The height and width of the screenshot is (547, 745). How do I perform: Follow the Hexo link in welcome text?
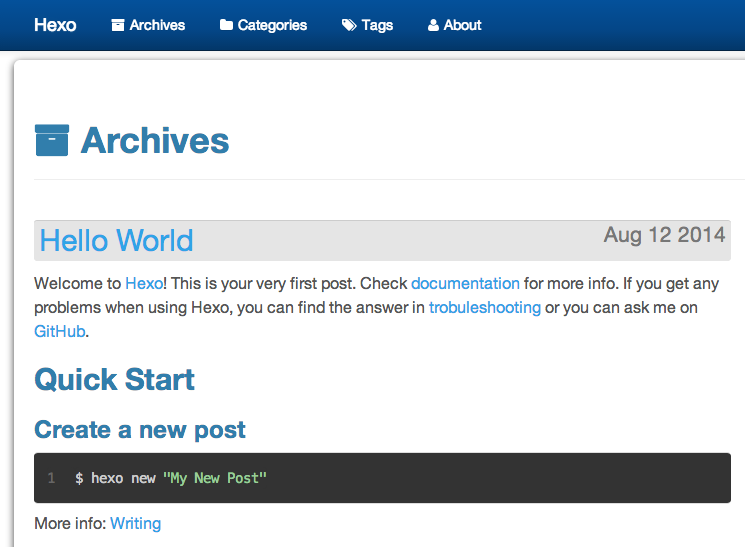[144, 284]
